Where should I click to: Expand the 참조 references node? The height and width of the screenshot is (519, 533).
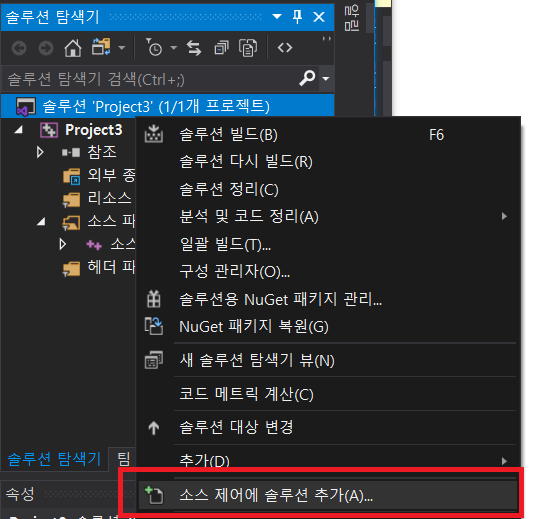pos(40,152)
